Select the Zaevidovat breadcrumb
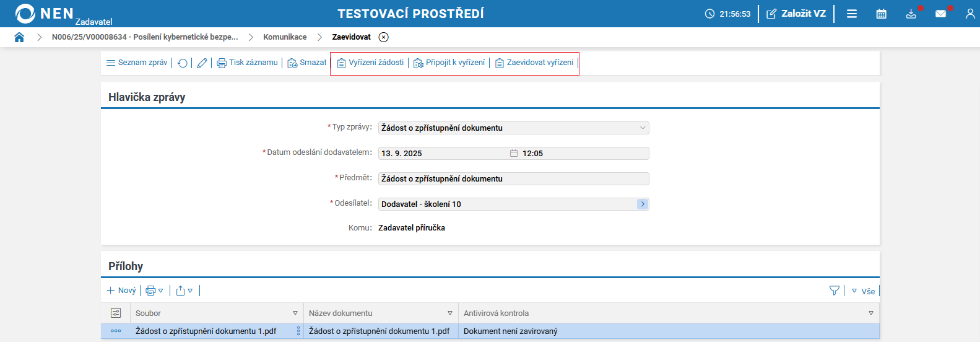The width and height of the screenshot is (980, 342). tap(352, 37)
